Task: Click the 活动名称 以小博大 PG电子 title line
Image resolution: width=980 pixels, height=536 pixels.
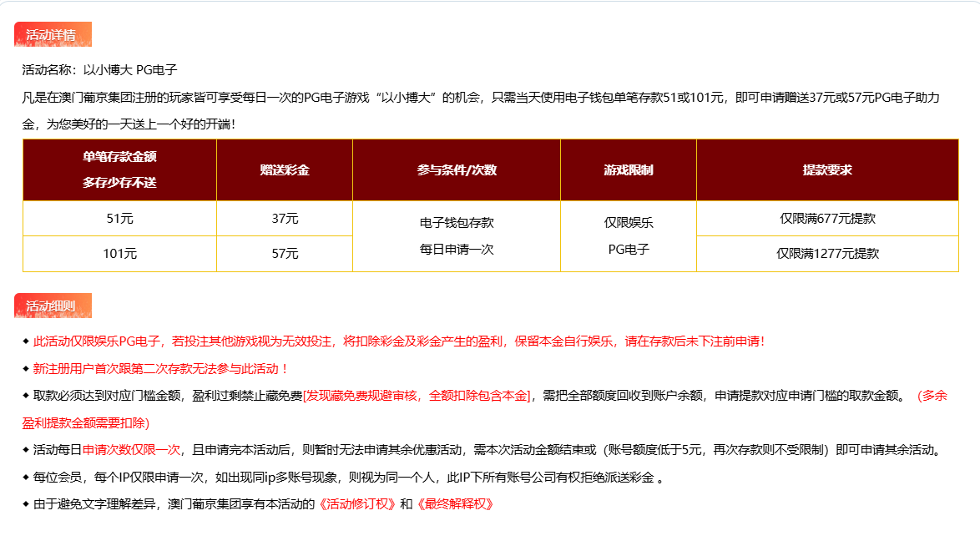Action: click(x=99, y=70)
